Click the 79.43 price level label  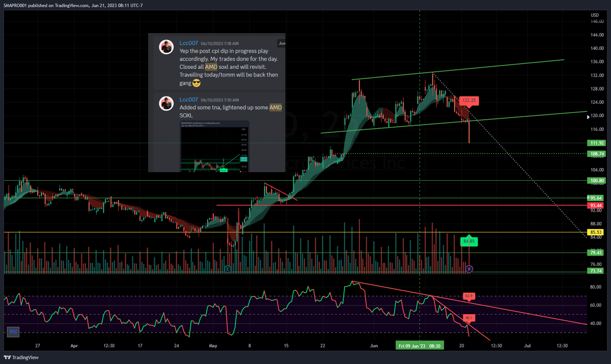pos(597,253)
